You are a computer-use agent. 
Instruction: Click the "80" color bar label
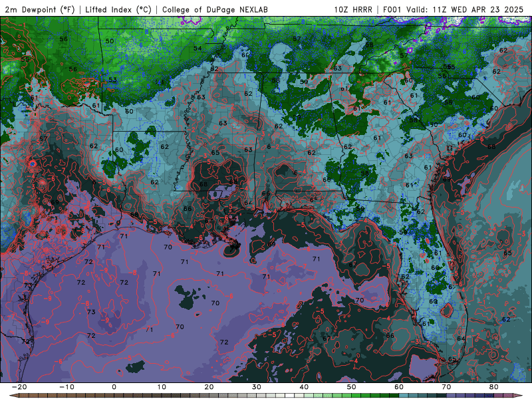point(494,387)
